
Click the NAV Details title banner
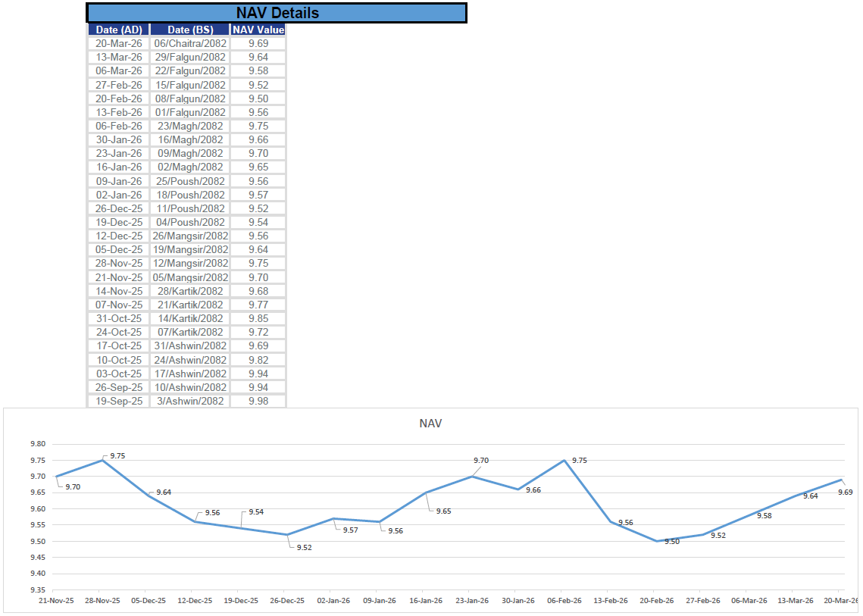[277, 13]
